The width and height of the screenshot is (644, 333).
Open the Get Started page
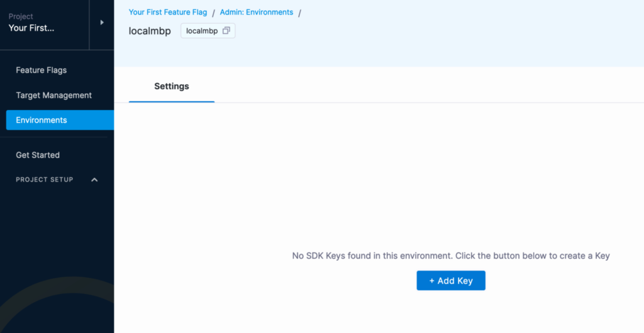point(38,155)
